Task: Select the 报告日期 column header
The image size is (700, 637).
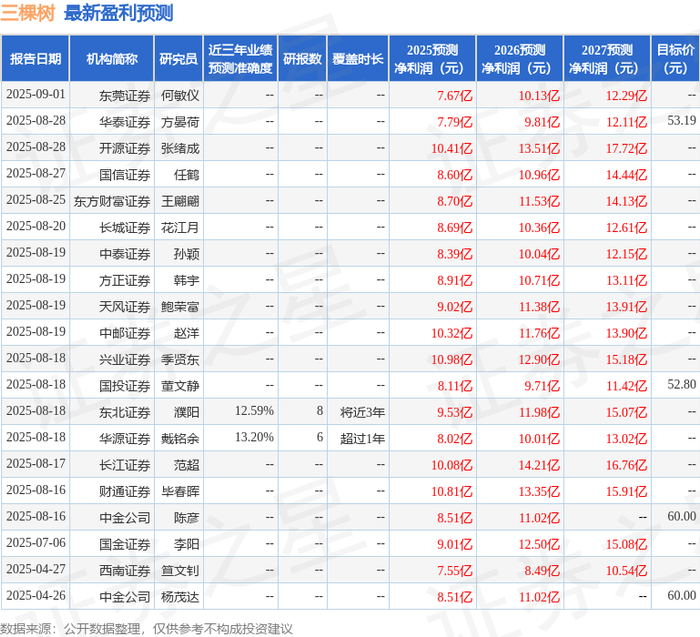Action: (35, 59)
